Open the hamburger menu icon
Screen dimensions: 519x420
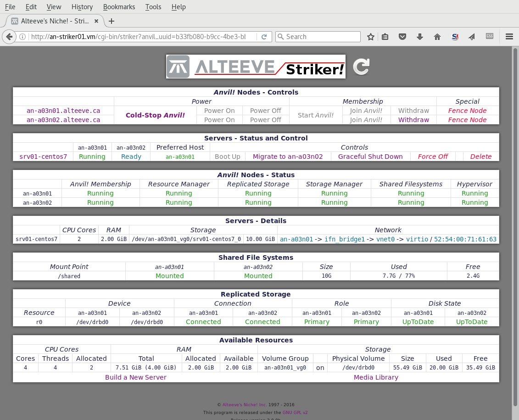(x=509, y=37)
